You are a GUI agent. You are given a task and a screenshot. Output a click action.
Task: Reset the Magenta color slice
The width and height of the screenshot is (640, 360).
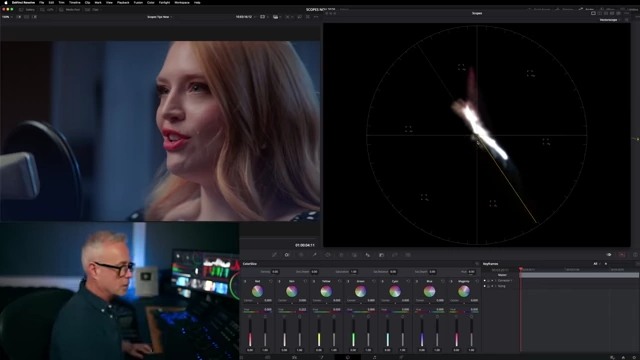tap(477, 281)
